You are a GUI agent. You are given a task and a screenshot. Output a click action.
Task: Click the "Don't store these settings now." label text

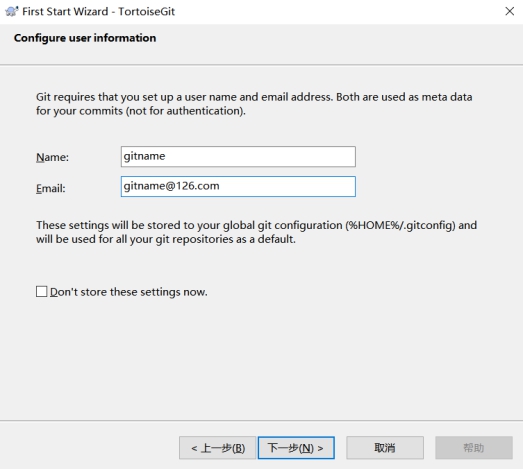point(129,292)
